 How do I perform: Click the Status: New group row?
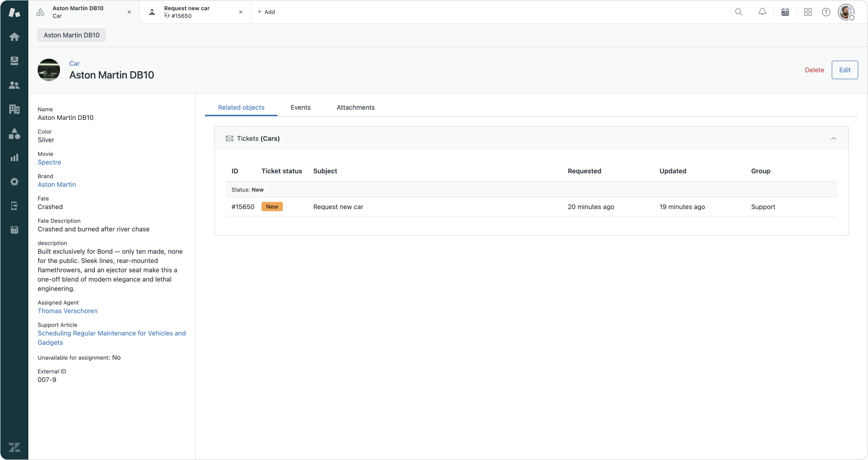point(531,190)
